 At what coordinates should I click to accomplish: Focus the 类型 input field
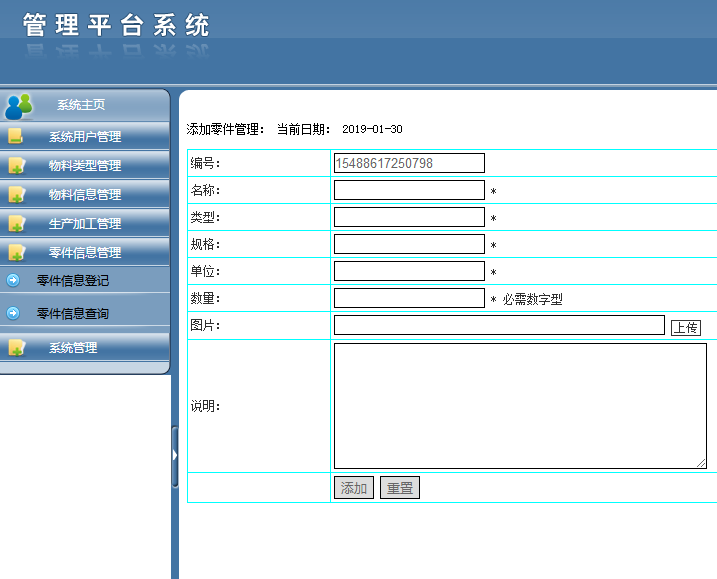pos(409,217)
